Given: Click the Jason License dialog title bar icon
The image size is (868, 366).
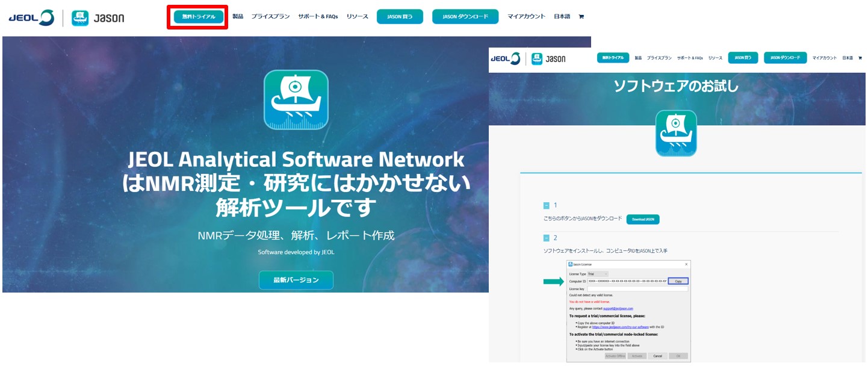Looking at the screenshot, I should [x=570, y=264].
